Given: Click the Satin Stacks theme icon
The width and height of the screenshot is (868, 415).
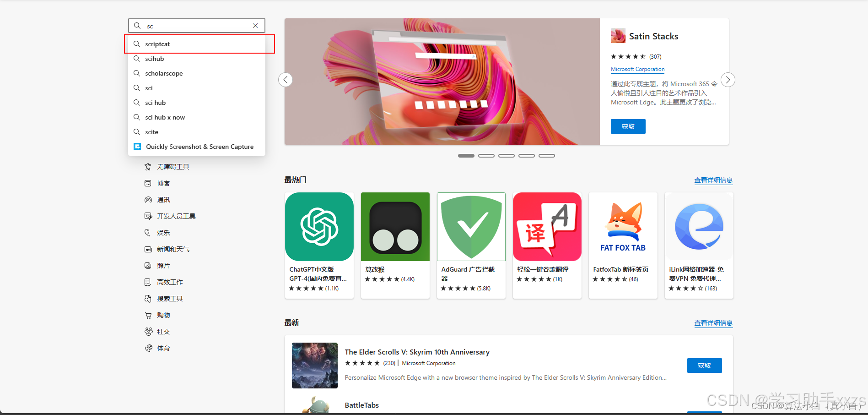Looking at the screenshot, I should point(618,36).
